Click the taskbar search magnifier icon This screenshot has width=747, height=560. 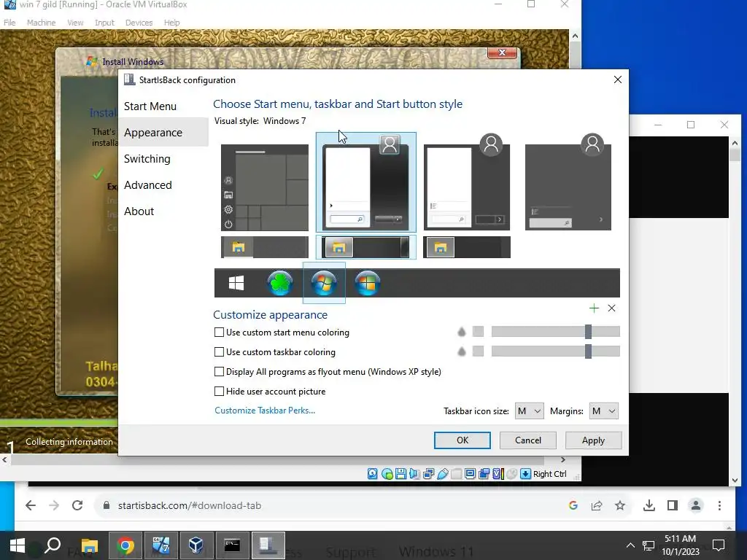click(x=53, y=545)
